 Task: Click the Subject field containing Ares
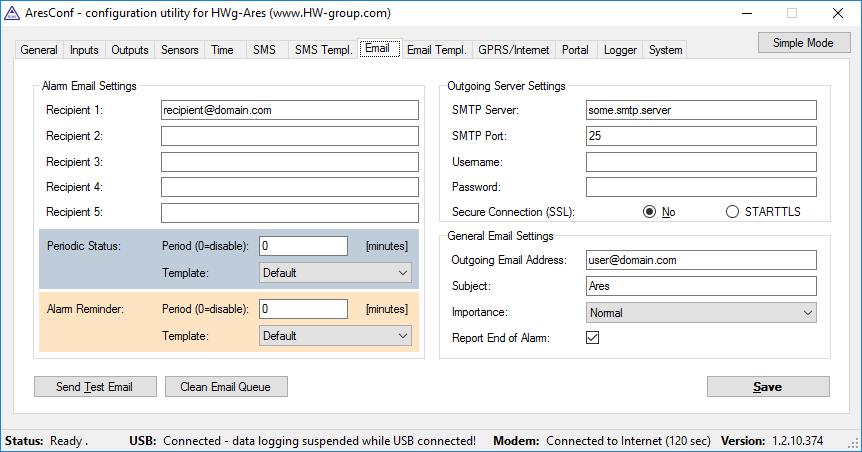coord(701,286)
